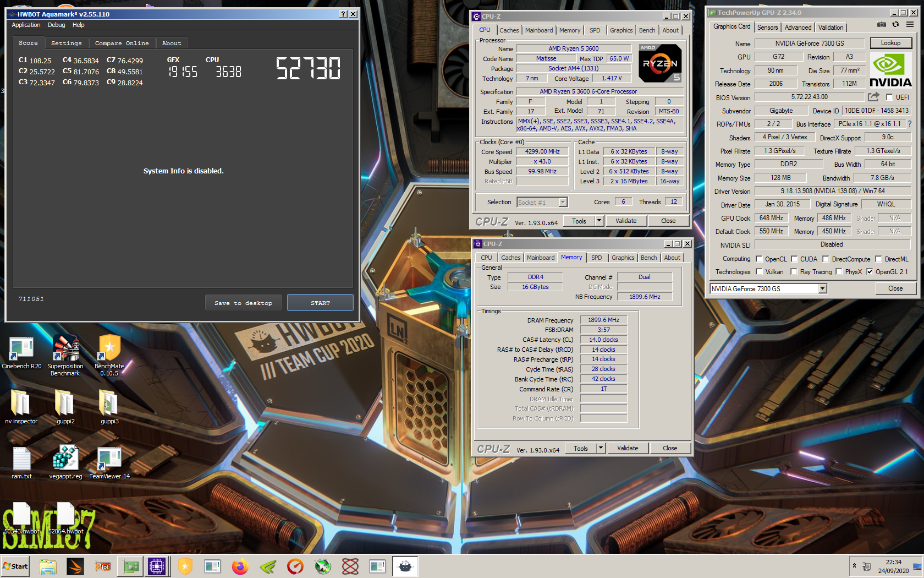The image size is (924, 578).
Task: Click the Ryzen logo in CPU-Z
Action: (x=660, y=63)
